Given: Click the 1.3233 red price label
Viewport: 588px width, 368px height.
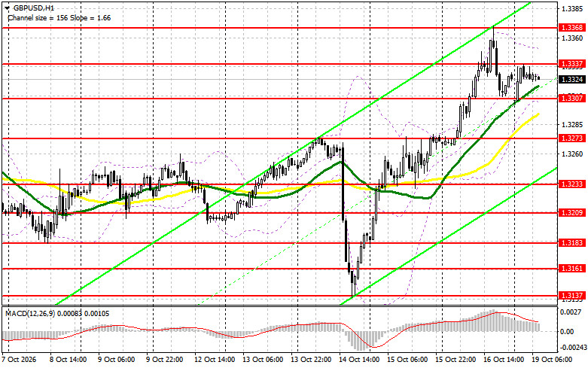Looking at the screenshot, I should [x=572, y=184].
